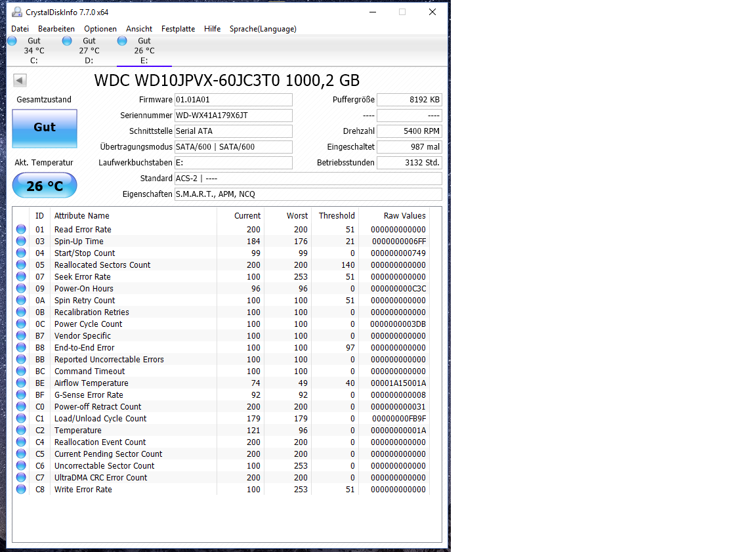Click the Schnittstelle field Serial ATA
Screen dimensions: 756x552
click(x=234, y=131)
